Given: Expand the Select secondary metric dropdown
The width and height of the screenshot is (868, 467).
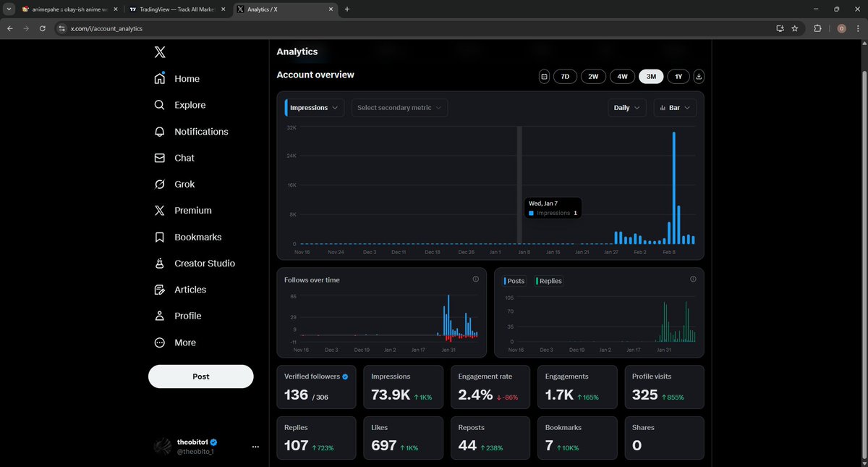Looking at the screenshot, I should tap(399, 107).
